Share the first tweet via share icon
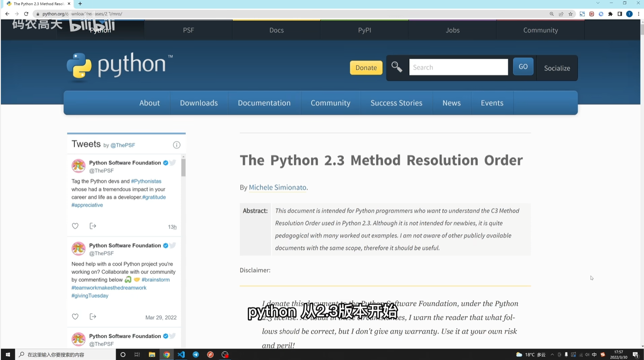This screenshot has width=644, height=360. click(x=93, y=226)
